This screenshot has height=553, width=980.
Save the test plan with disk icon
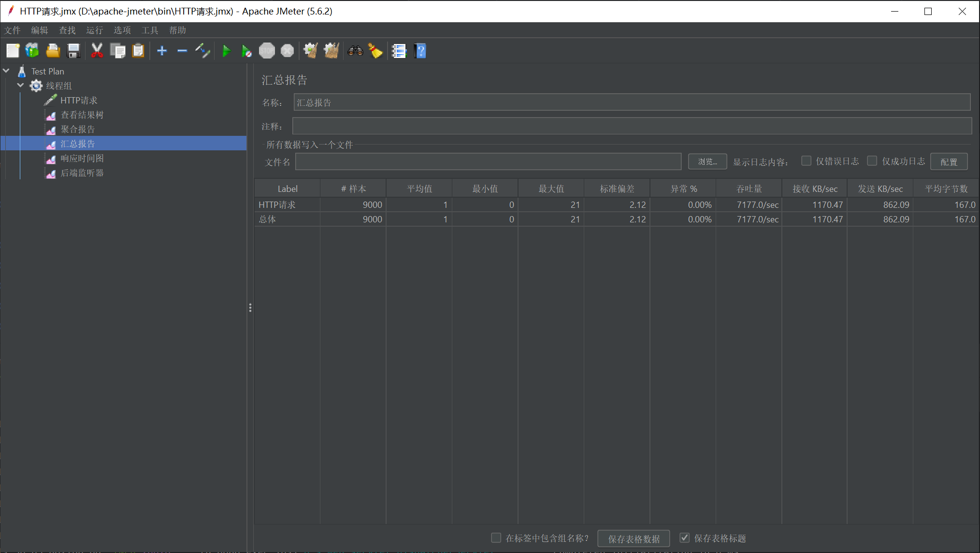pyautogui.click(x=73, y=51)
